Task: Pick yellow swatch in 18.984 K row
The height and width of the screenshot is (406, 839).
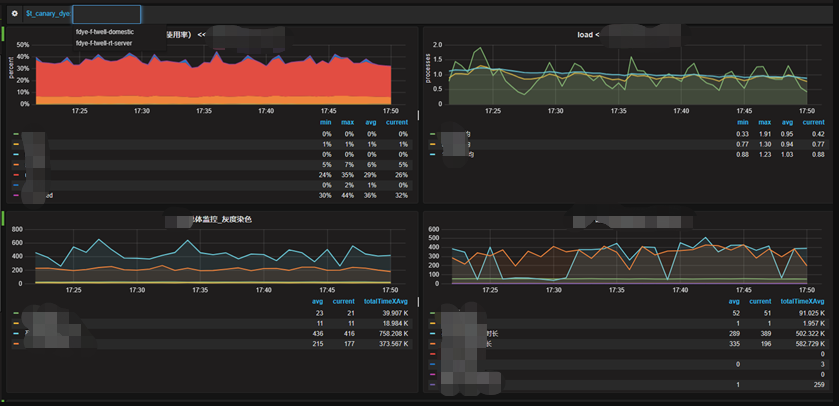Action: (16, 323)
